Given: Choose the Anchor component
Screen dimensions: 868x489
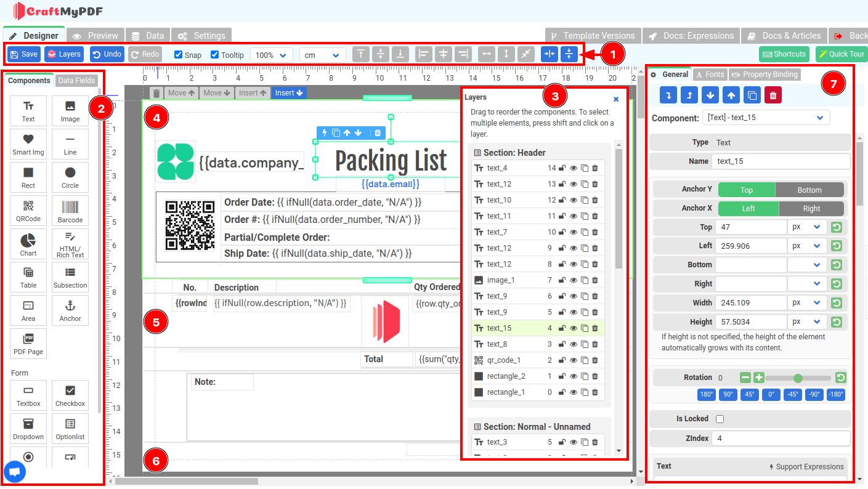Looking at the screenshot, I should pyautogui.click(x=70, y=310).
